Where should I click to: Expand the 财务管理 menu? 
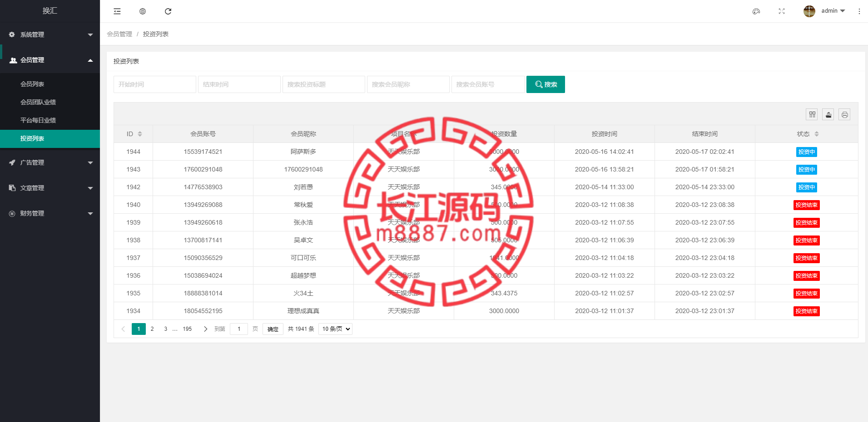[90, 214]
